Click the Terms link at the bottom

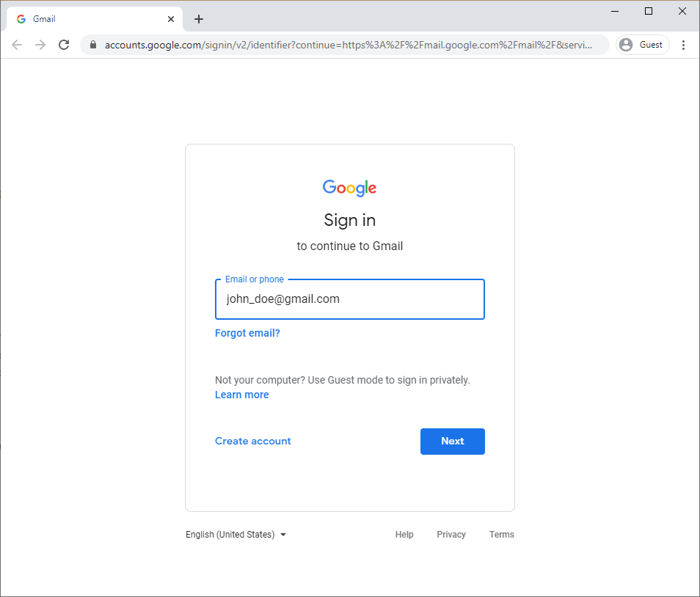click(x=501, y=534)
